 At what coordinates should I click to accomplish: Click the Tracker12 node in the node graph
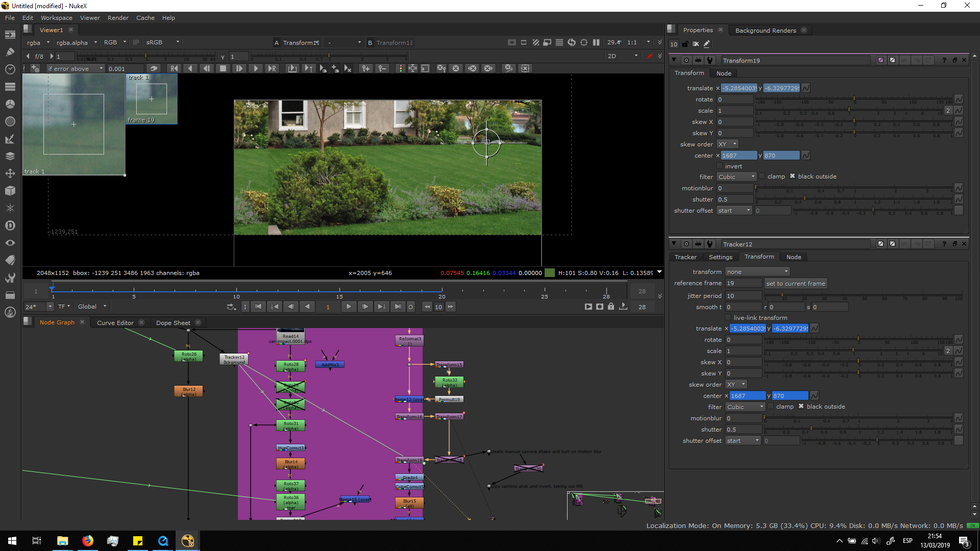tap(234, 359)
